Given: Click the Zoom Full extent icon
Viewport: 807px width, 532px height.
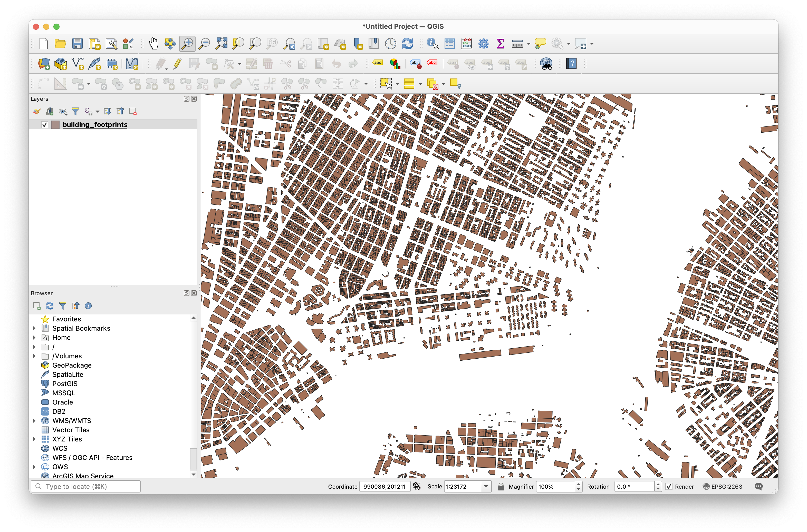Looking at the screenshot, I should click(x=221, y=44).
